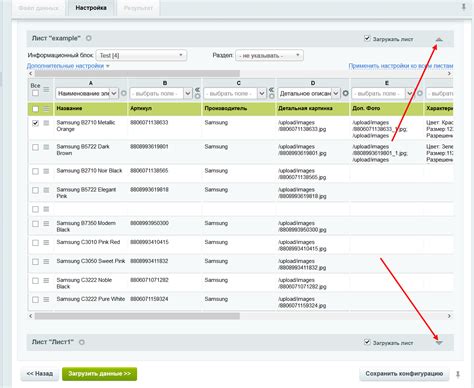The height and width of the screenshot is (388, 474).
Task: Toggle Загружать лист for sheet "example"
Action: pos(367,38)
